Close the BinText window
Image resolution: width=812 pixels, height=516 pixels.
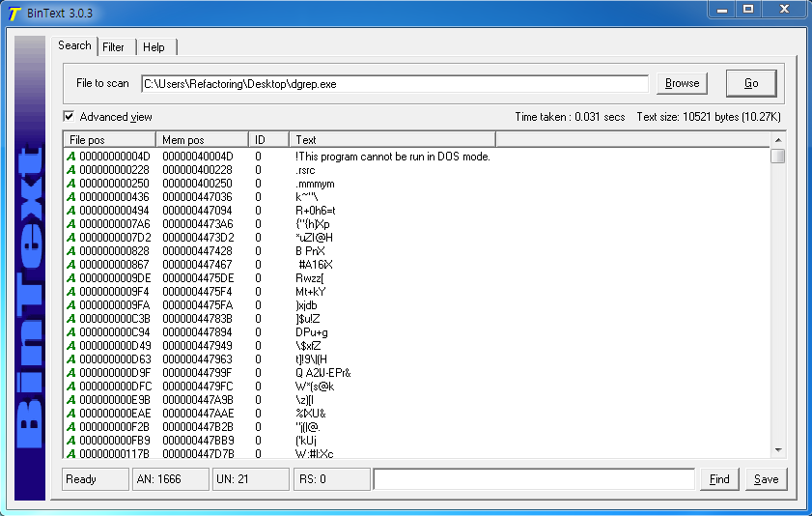click(785, 9)
